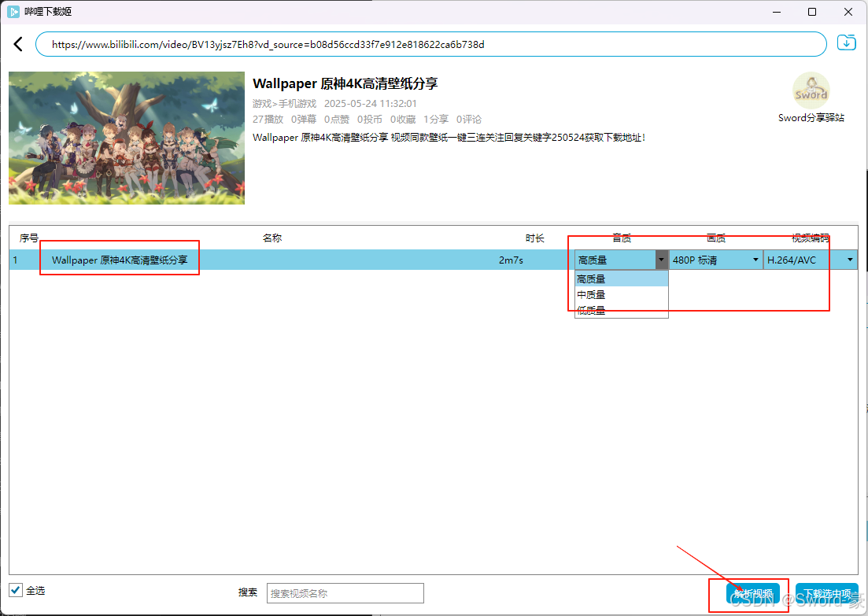Click the 2m7s duration cell
Viewport: 868px width, 616px height.
pos(511,260)
